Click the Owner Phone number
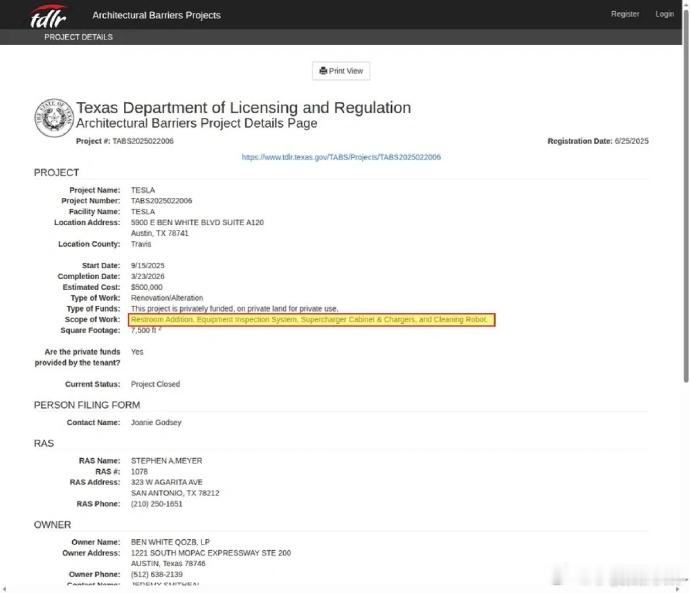The image size is (690, 593). [156, 574]
